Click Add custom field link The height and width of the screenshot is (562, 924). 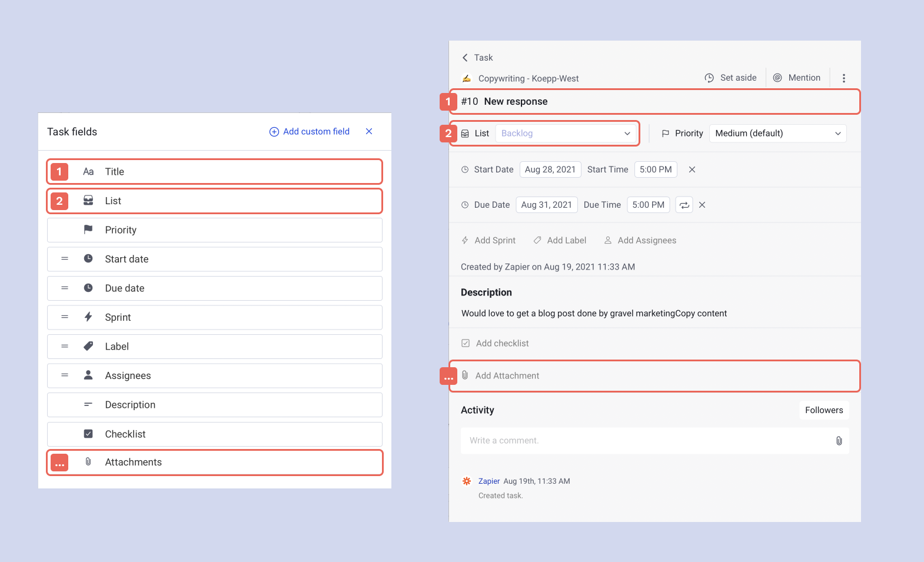coord(310,131)
